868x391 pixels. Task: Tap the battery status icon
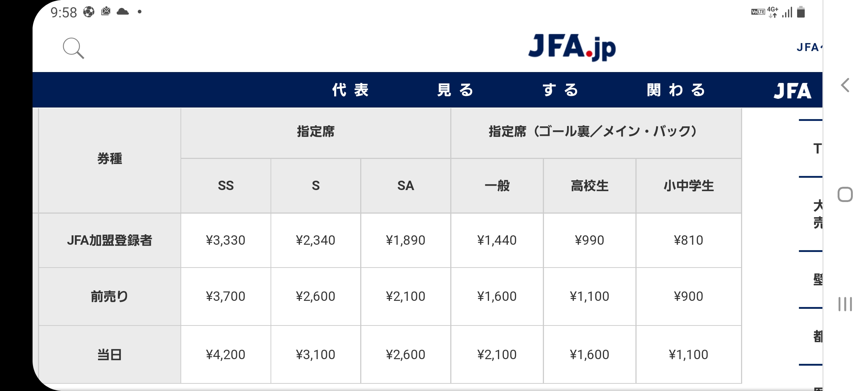(801, 12)
